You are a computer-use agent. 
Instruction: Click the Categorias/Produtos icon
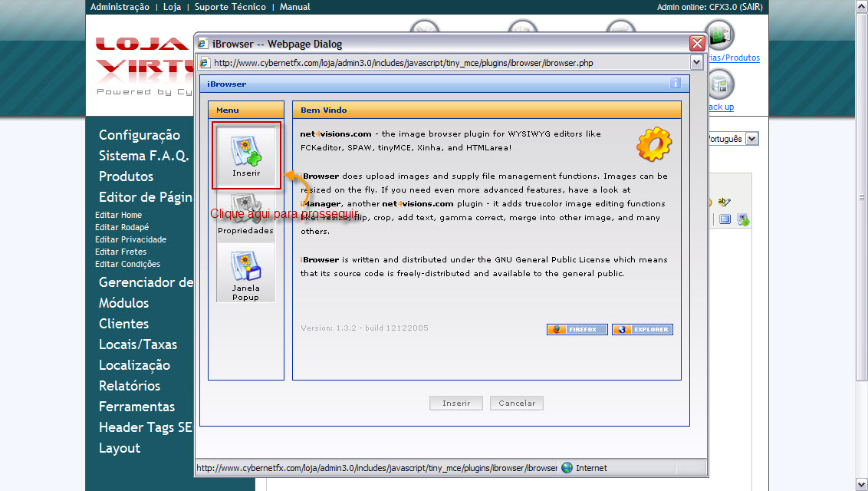(719, 36)
